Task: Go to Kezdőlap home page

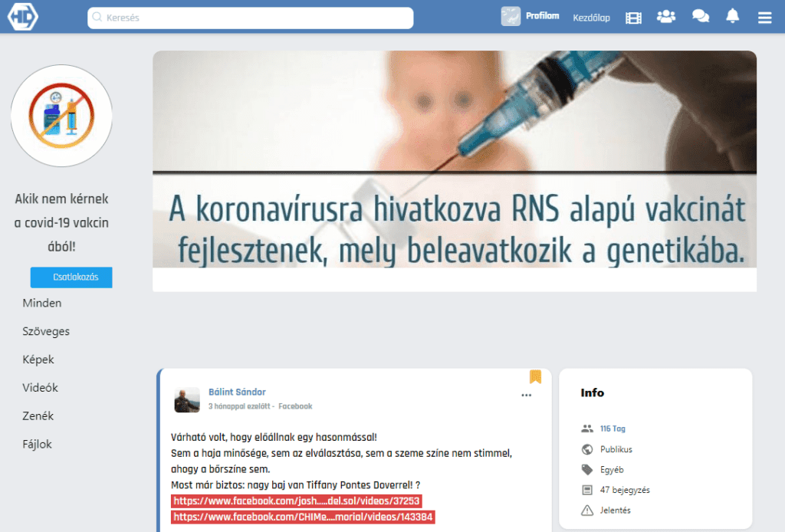Action: click(591, 18)
